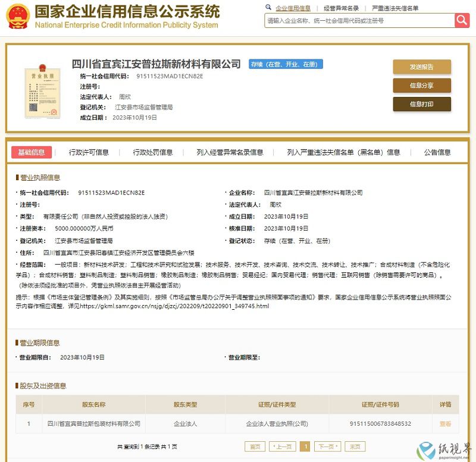Viewport: 476px width, 462px height.
Task: Select the 企业信用信息 search category
Action: pos(293,8)
